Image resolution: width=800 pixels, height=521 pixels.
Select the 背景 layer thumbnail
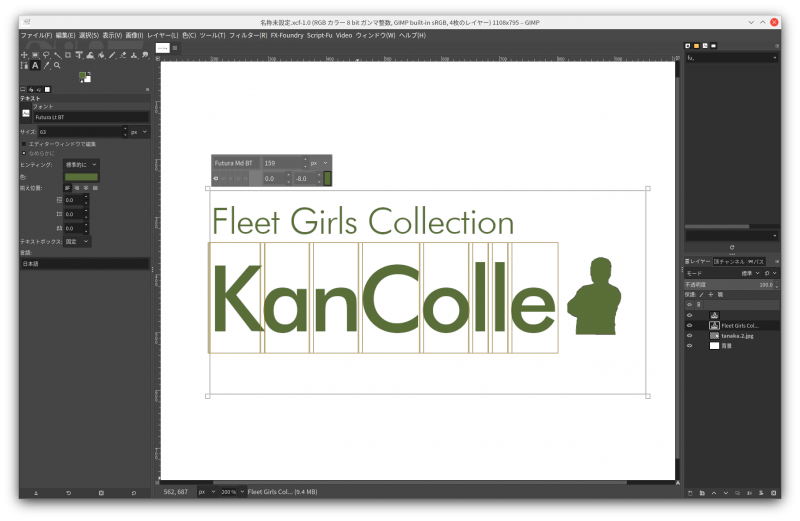[x=714, y=345]
